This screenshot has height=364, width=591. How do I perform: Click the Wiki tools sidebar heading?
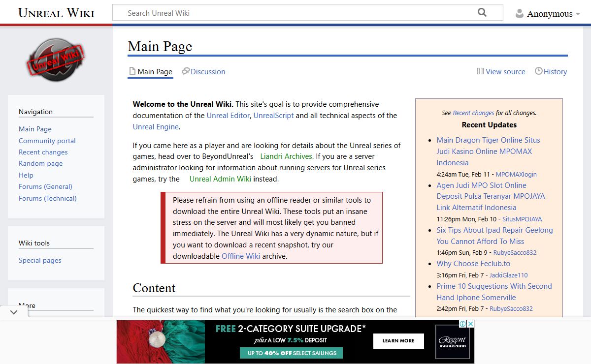34,243
